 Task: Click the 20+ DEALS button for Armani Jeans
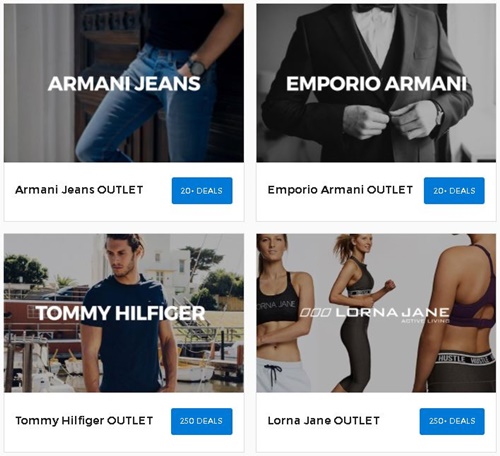(x=202, y=191)
